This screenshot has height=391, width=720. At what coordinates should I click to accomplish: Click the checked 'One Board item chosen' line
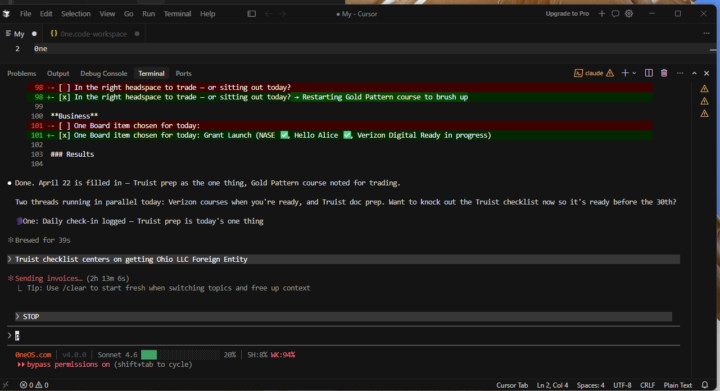[x=339, y=135]
